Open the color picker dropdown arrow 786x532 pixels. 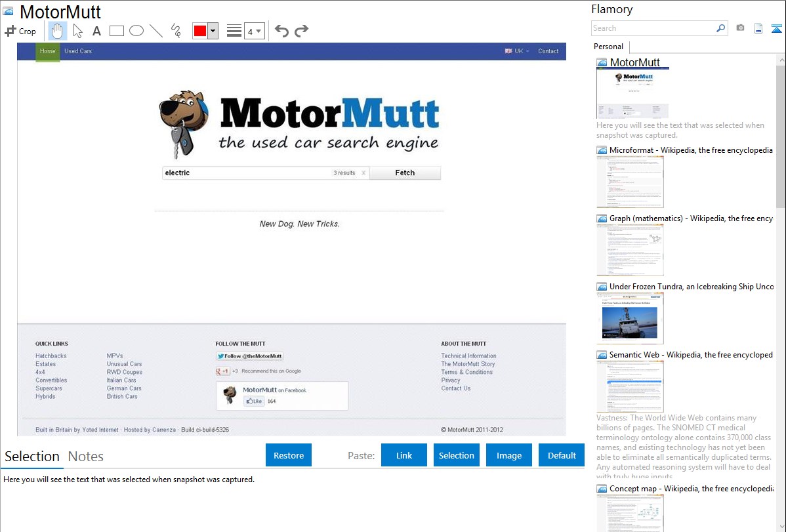click(x=213, y=31)
